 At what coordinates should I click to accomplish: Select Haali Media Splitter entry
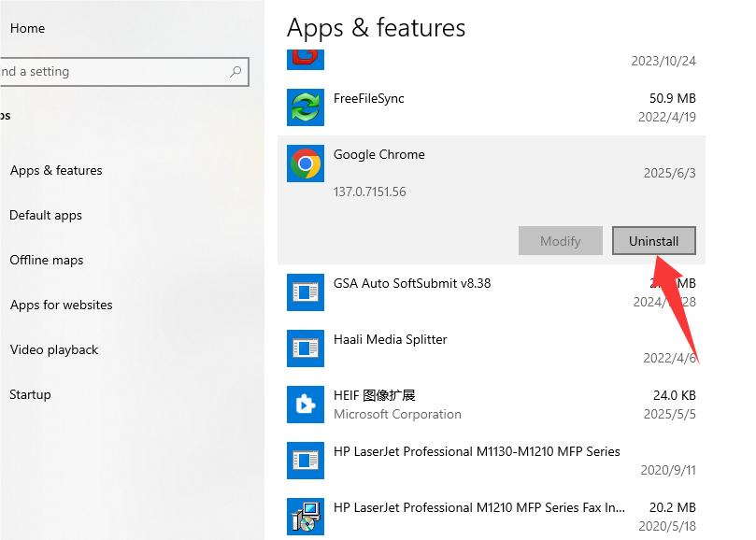tap(390, 339)
